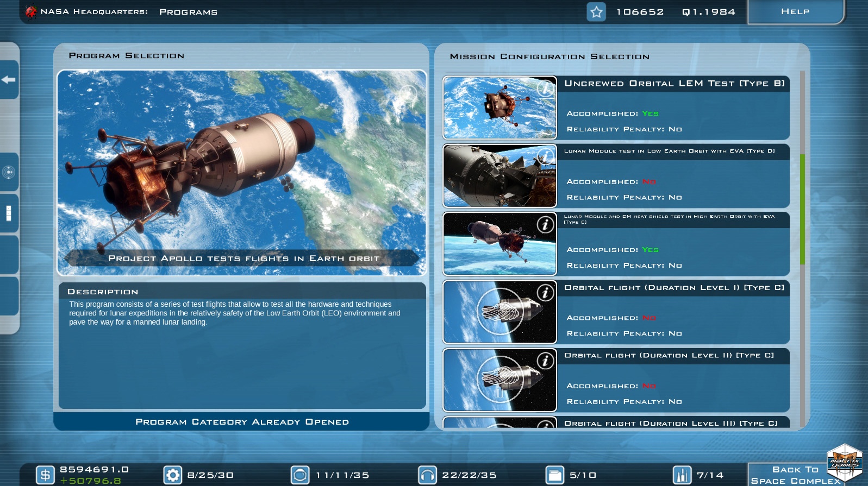Go back to Space Complex
Viewport: 868px width, 486px height.
[795, 475]
